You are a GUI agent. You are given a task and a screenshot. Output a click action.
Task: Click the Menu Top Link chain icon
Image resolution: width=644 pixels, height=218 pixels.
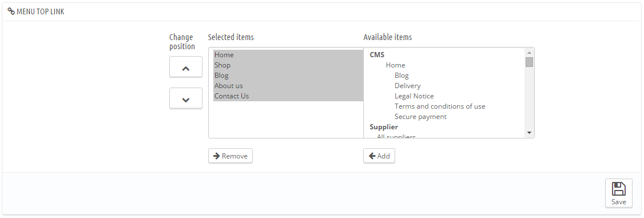click(11, 11)
